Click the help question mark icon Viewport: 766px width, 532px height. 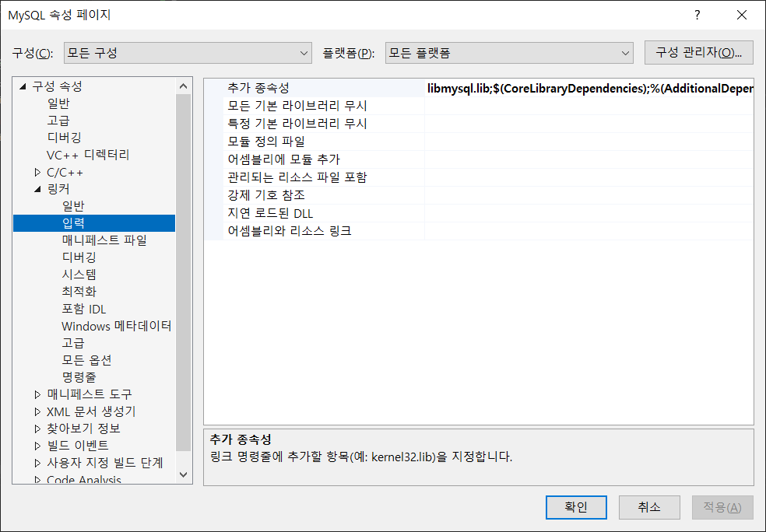click(697, 15)
